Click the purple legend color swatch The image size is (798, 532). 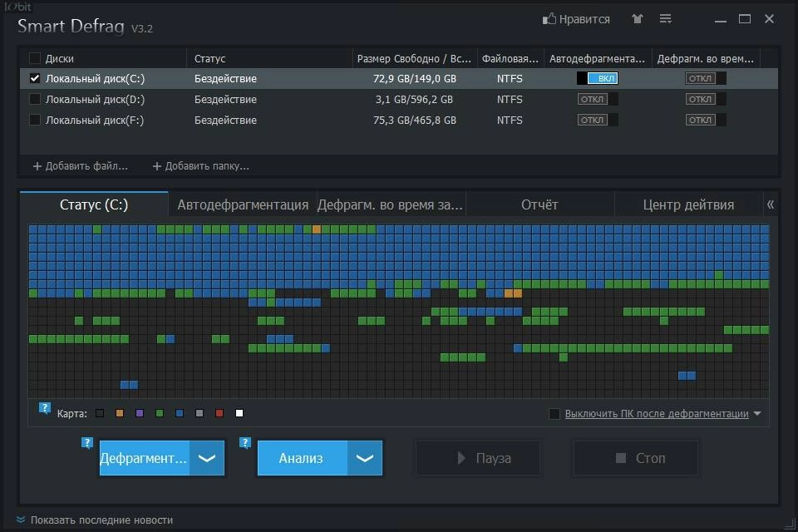(x=140, y=413)
